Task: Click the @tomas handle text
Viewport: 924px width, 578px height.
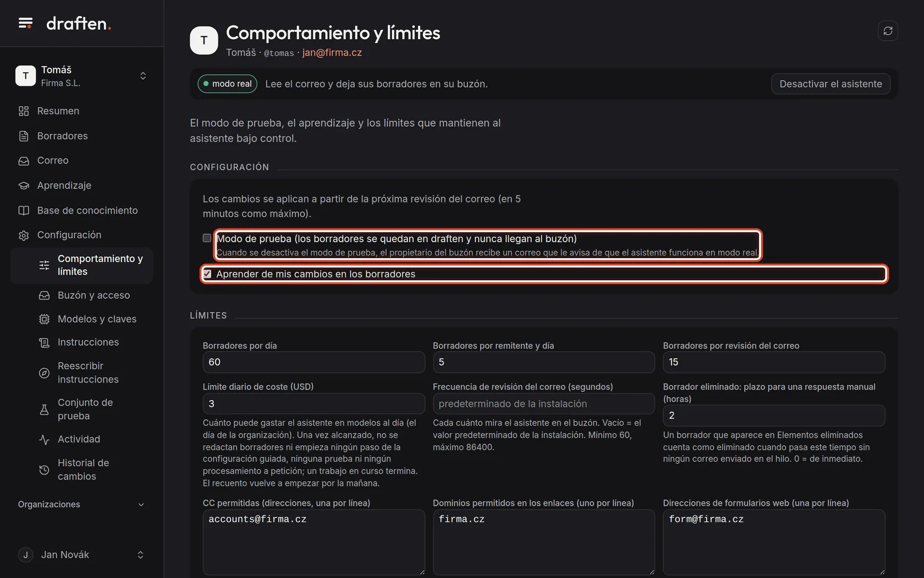Action: (x=279, y=53)
